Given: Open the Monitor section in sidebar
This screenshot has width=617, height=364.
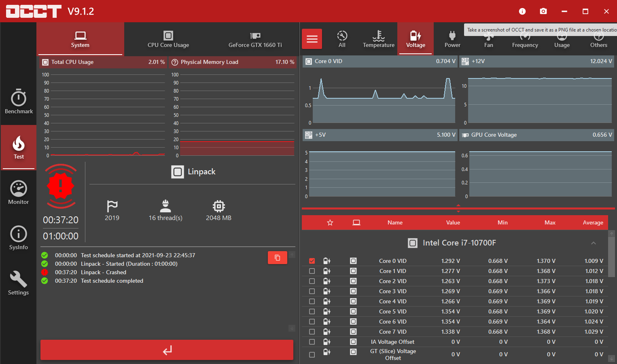Looking at the screenshot, I should [19, 193].
